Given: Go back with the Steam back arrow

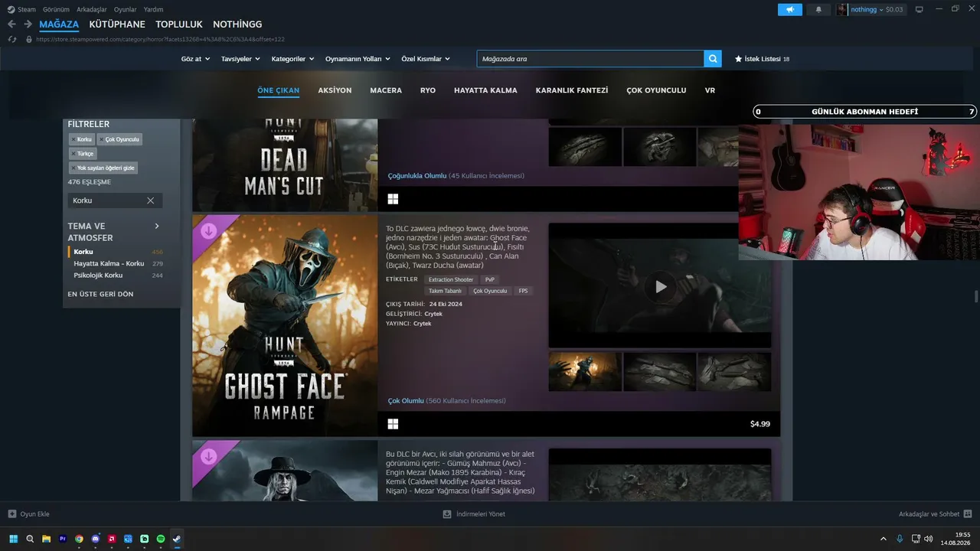Looking at the screenshot, I should 11,24.
